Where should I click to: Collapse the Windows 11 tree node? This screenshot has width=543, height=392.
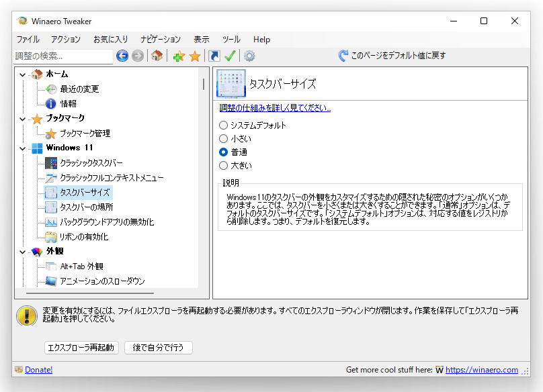[22, 148]
